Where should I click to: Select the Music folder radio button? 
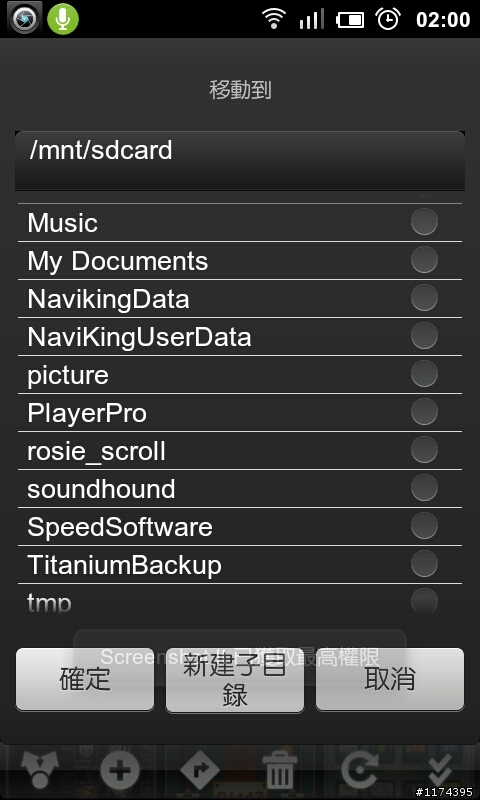(x=424, y=222)
